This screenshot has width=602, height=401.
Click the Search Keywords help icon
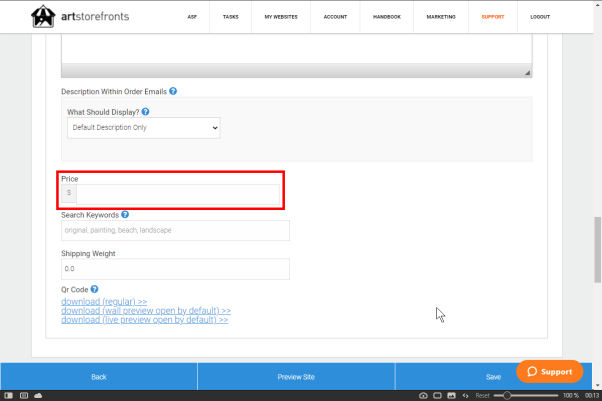pyautogui.click(x=125, y=214)
